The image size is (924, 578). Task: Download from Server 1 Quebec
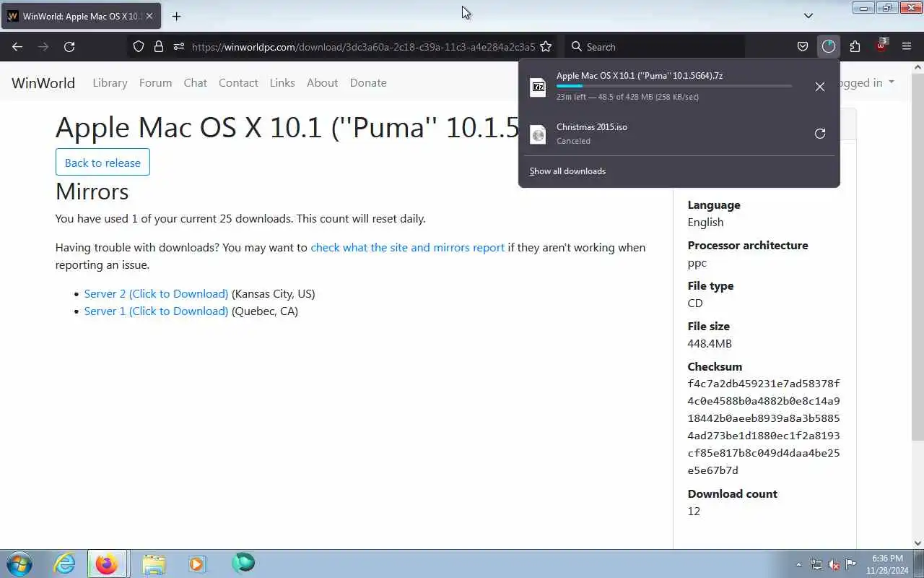(x=156, y=311)
